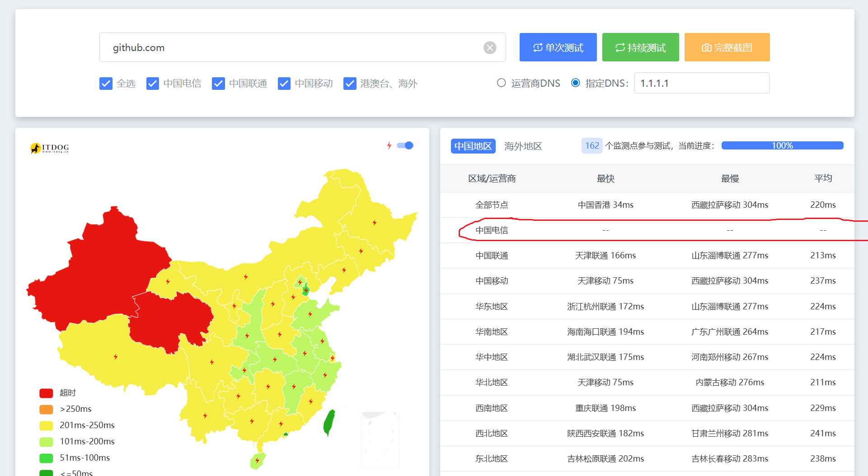Click the 最快 column header
868x476 pixels.
coord(605,178)
